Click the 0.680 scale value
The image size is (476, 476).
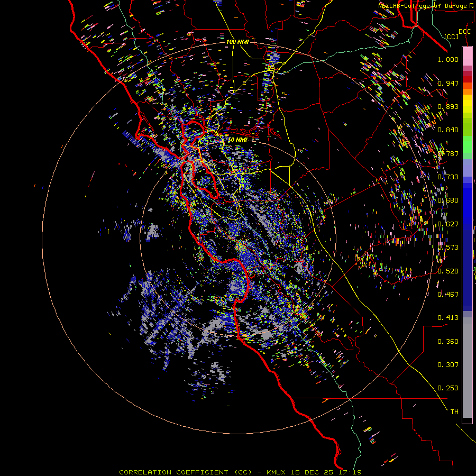[448, 200]
